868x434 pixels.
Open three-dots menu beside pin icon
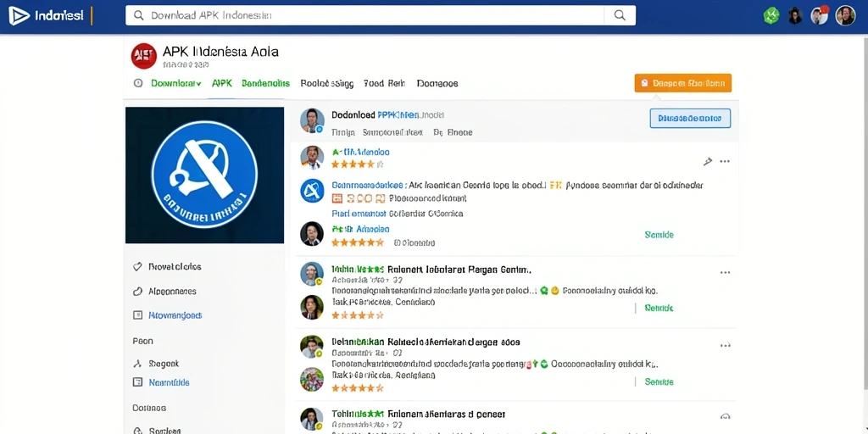725,162
